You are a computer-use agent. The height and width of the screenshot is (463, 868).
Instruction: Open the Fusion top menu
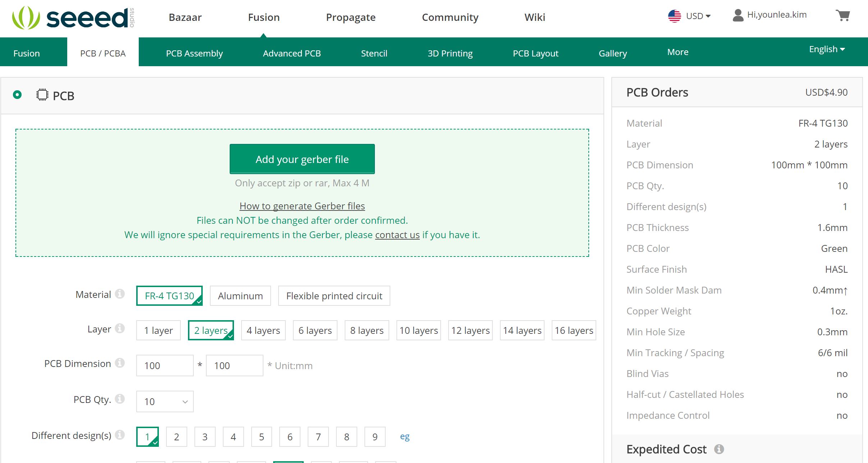pos(264,17)
